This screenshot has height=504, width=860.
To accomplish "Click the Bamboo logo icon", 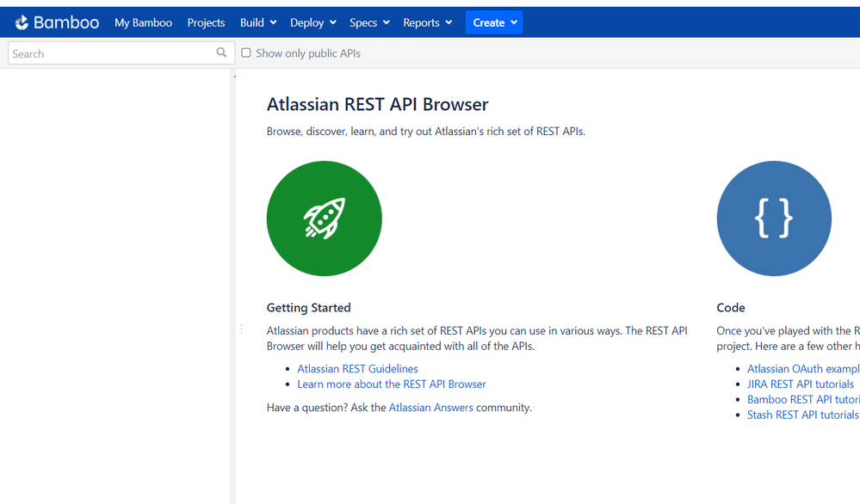I will click(x=22, y=22).
